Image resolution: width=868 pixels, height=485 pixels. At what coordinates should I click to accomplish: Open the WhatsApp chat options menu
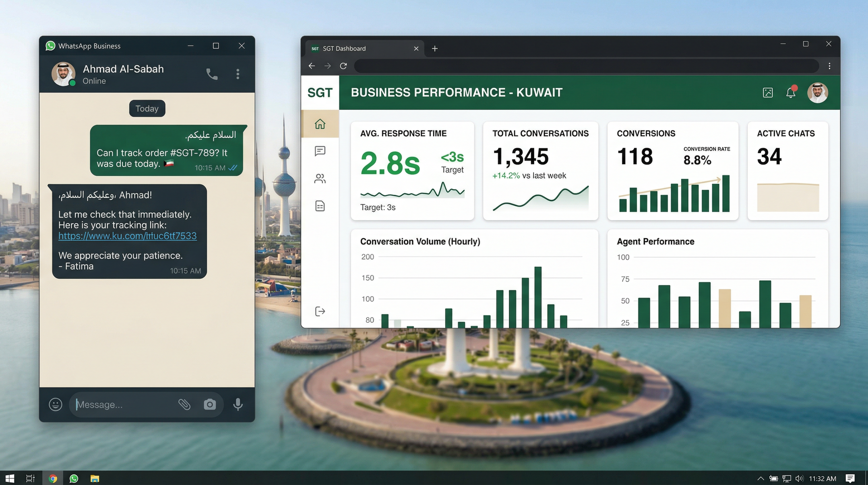[238, 74]
